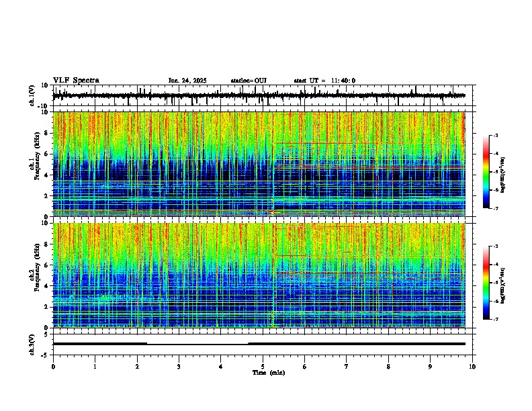Viewport: 532px width, 411px height.
Task: Click the "8" kHz tick on ch.1 frequency axis
Action: pyautogui.click(x=46, y=133)
